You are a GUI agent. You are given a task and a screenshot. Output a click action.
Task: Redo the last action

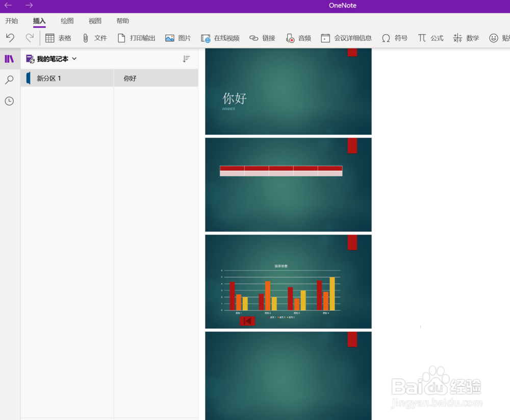click(x=30, y=38)
